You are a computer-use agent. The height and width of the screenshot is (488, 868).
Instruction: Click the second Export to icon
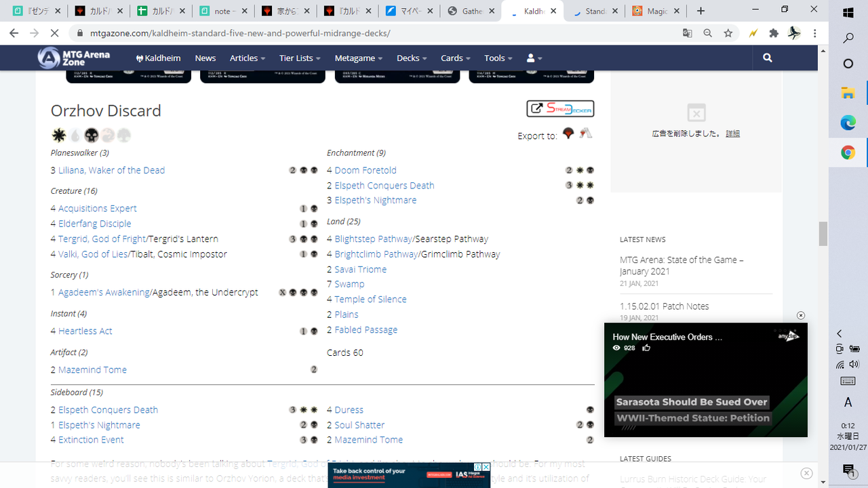(586, 133)
